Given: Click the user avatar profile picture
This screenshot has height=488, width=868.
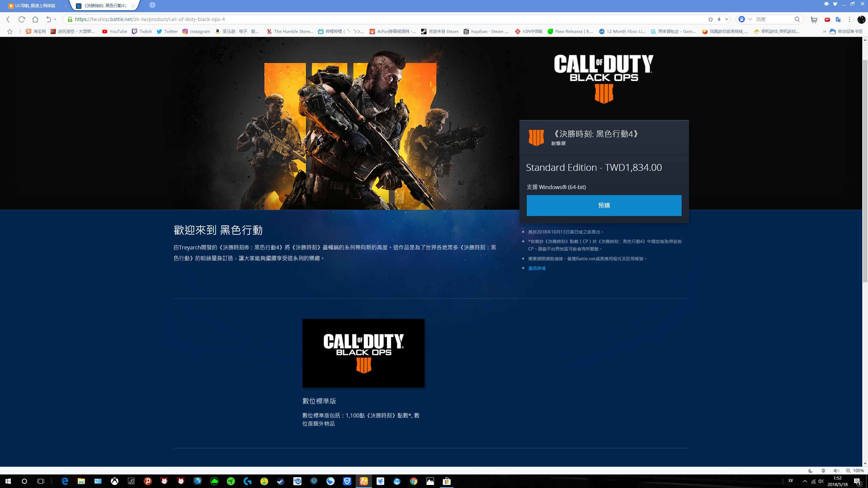Looking at the screenshot, I should point(862,20).
